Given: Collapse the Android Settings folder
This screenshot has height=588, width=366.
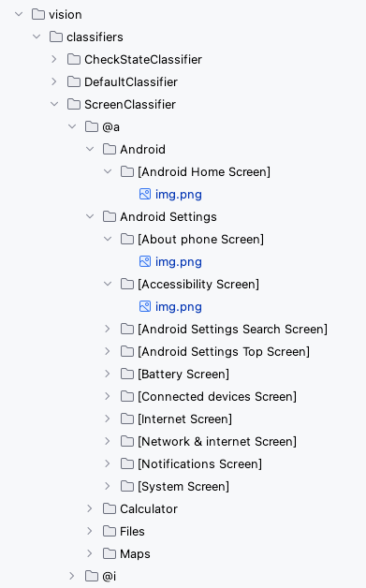Looking at the screenshot, I should click(90, 216).
